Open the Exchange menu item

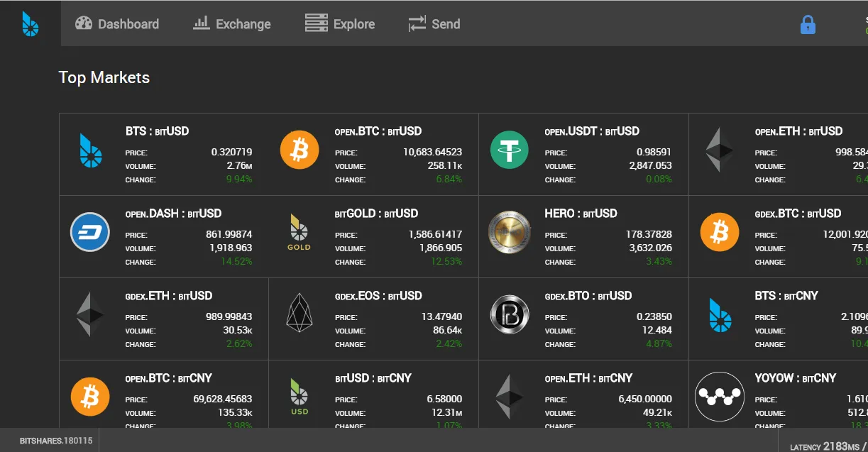(x=231, y=23)
